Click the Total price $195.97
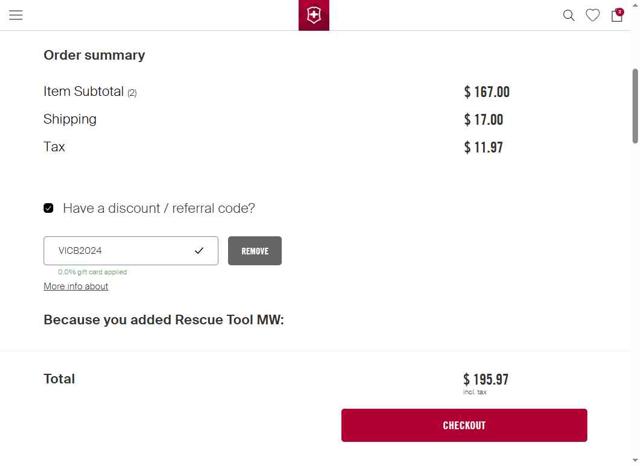 point(486,379)
